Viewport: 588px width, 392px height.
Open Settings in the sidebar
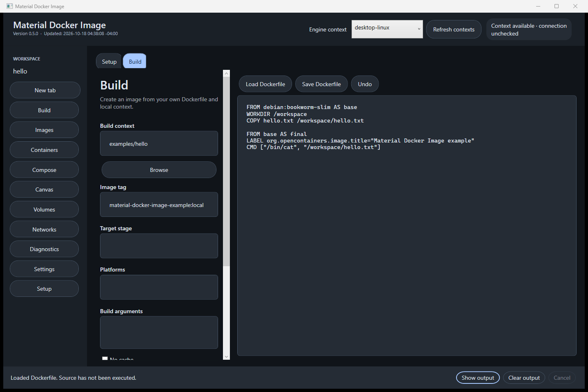point(44,269)
